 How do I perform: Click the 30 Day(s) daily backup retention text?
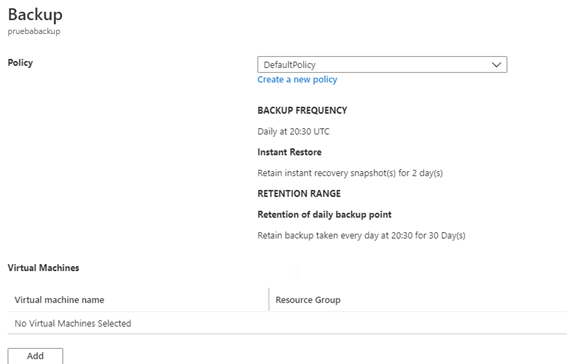pos(361,236)
